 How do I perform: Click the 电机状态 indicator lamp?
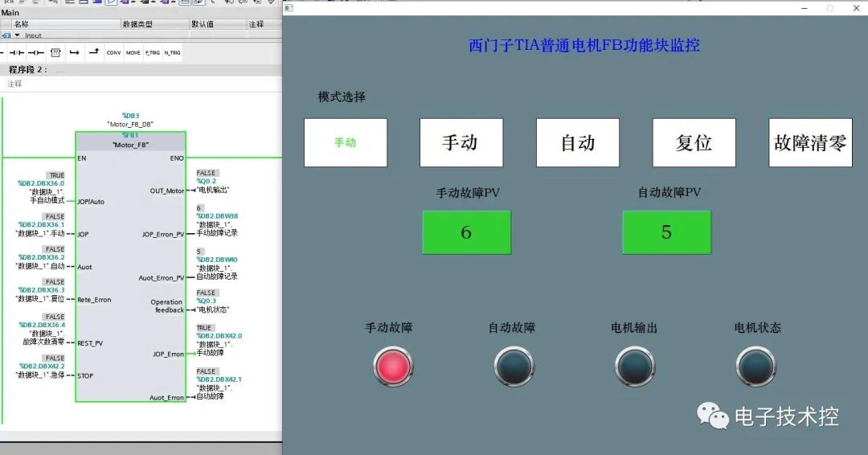755,367
